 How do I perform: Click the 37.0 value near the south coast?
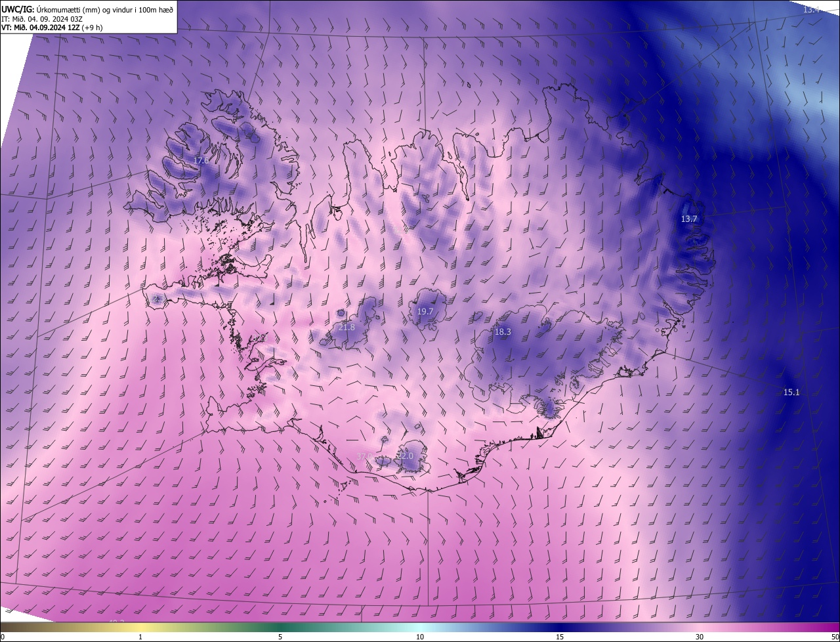(364, 456)
